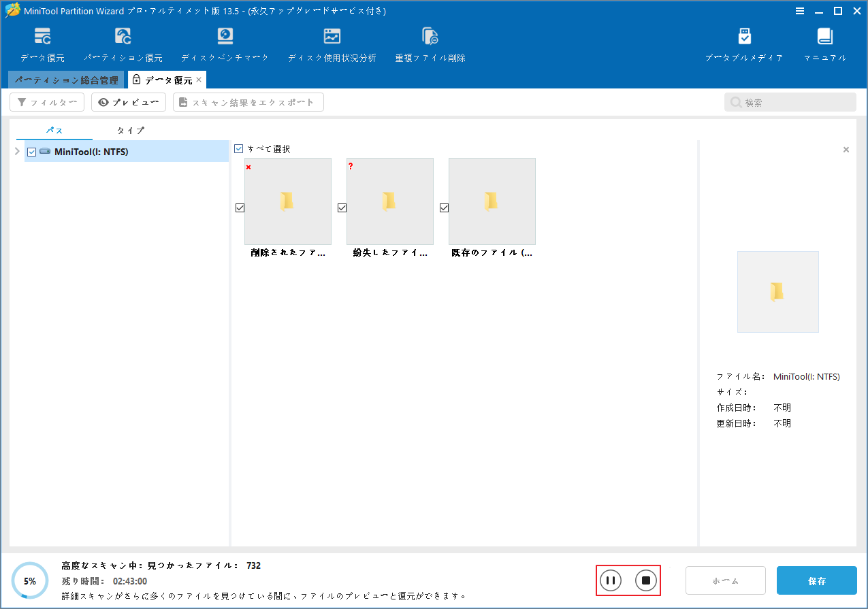Open the ブータブルメディア creator

coord(744,43)
